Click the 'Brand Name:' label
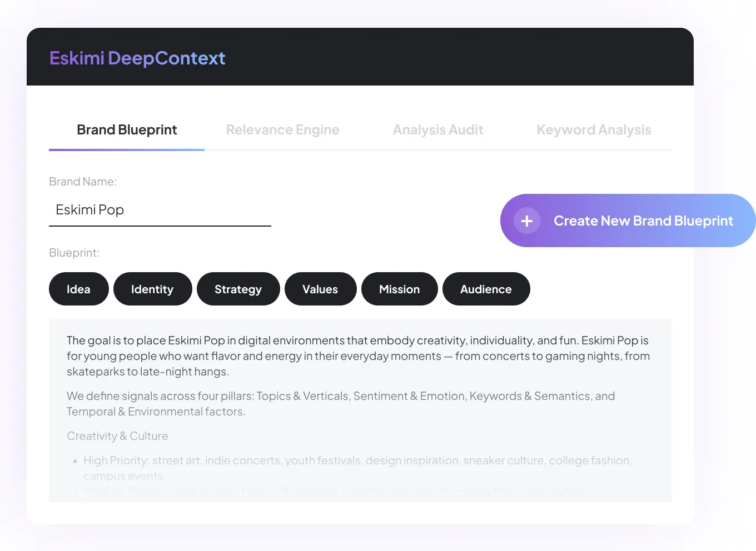Viewport: 756px width, 551px height. click(x=83, y=182)
